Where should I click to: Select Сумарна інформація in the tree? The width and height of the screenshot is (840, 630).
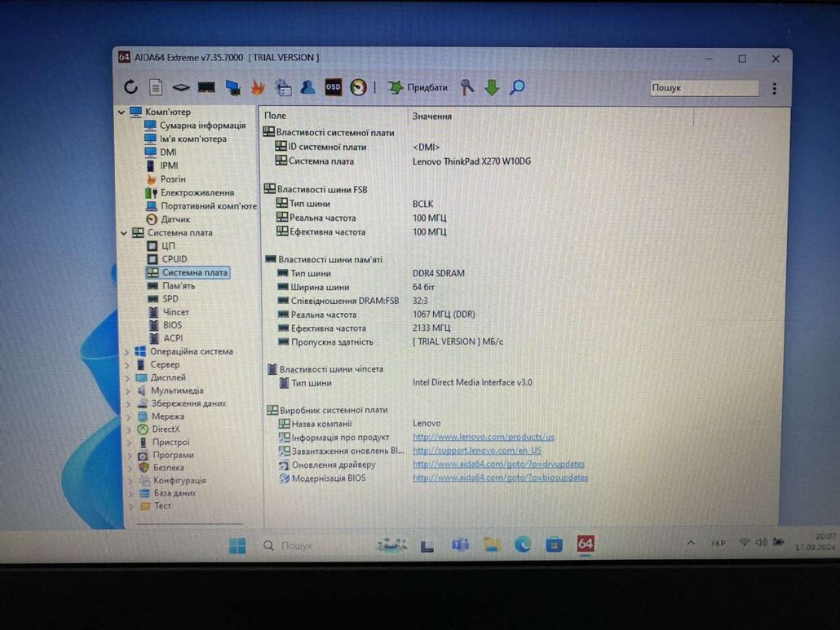(x=196, y=126)
